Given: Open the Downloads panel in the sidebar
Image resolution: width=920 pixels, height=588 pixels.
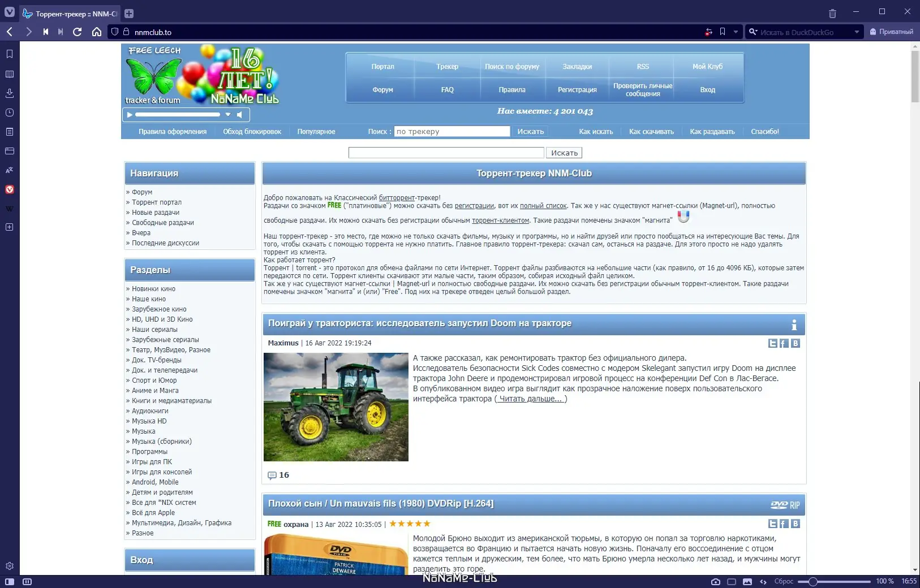Looking at the screenshot, I should click(9, 93).
